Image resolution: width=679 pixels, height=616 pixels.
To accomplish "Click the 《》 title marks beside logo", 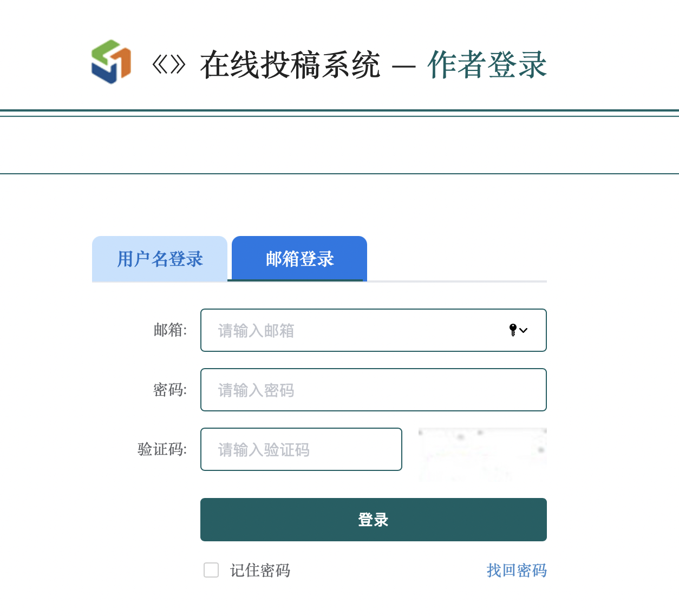I will (169, 65).
